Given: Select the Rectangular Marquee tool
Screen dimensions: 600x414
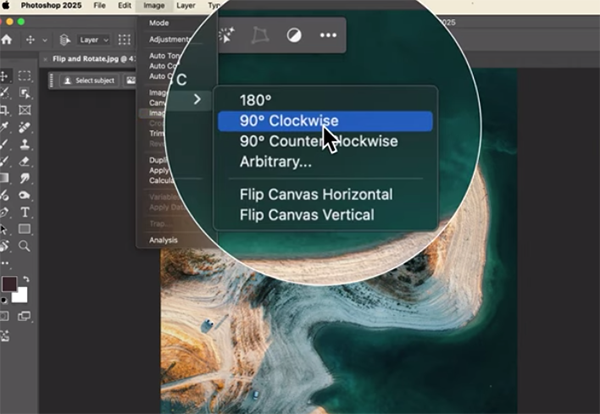Looking at the screenshot, I should tap(24, 76).
